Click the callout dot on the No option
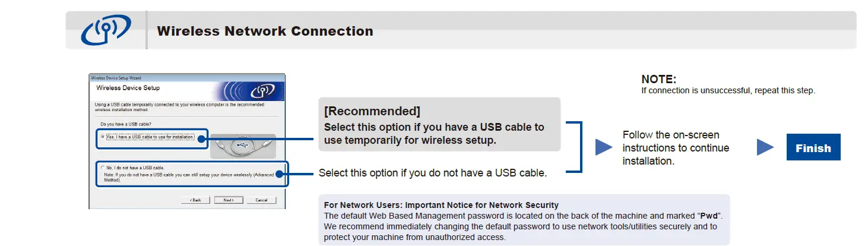This screenshot has height=246, width=868. pos(280,175)
